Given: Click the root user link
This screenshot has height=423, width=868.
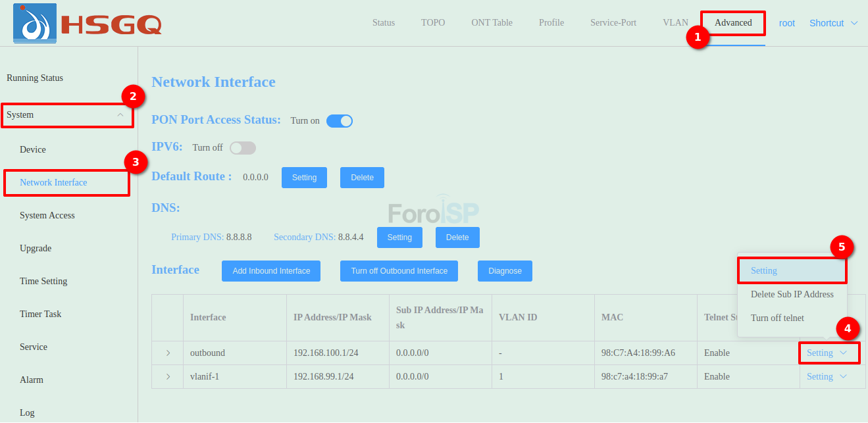Looking at the screenshot, I should pyautogui.click(x=787, y=23).
